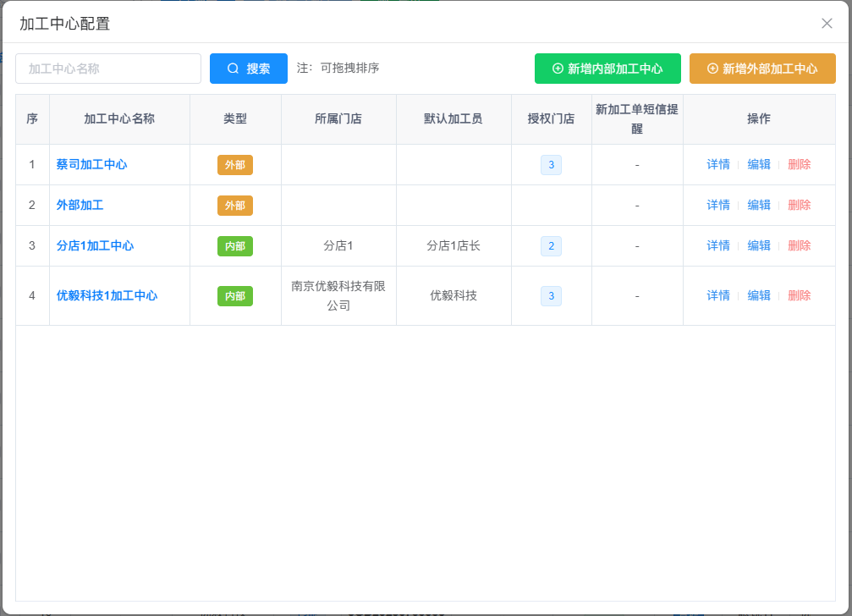Click the 加工中心名称 search input field

[x=107, y=69]
